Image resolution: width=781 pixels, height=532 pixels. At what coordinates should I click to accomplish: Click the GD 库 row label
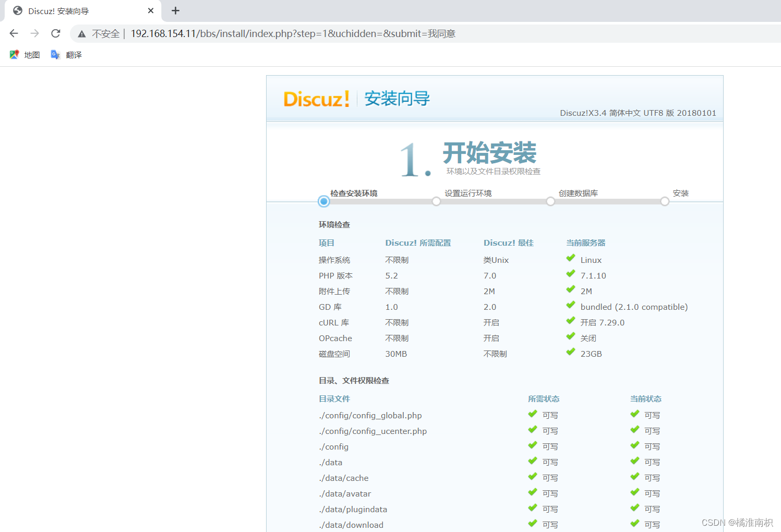click(330, 307)
